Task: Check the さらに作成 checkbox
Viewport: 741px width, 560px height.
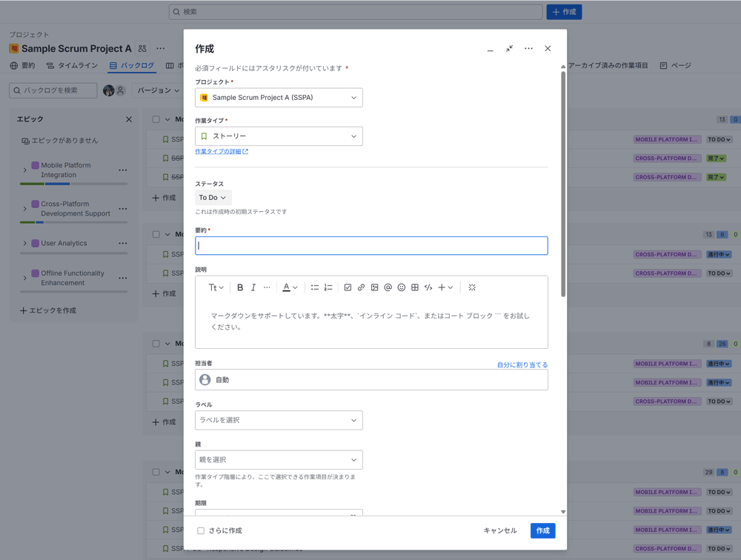Action: tap(201, 530)
